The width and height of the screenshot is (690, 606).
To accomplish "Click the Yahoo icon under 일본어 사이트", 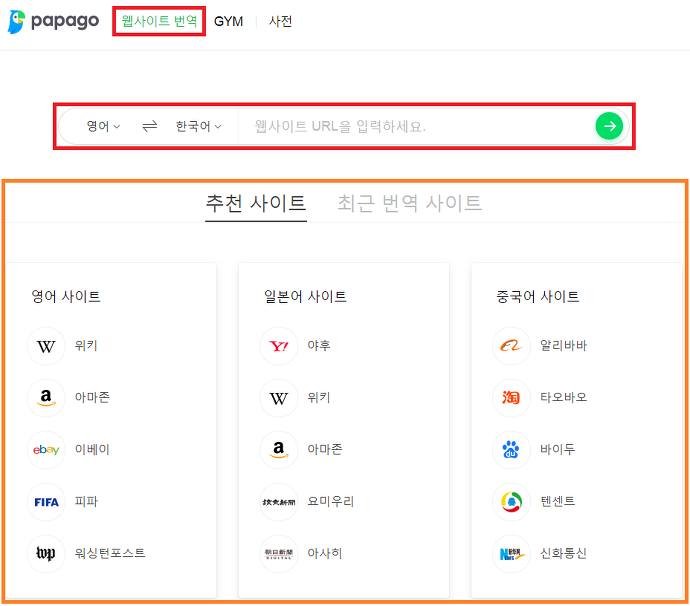I will (x=279, y=346).
